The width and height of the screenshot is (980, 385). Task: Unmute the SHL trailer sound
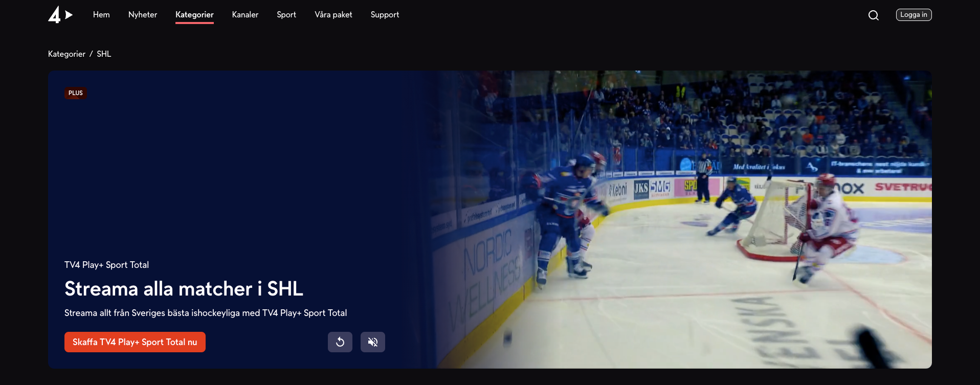(x=373, y=342)
